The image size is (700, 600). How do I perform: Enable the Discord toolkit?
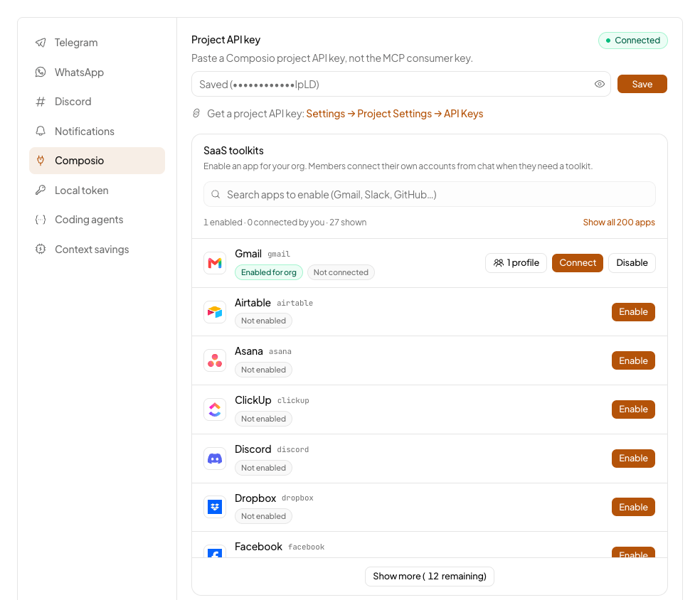(x=633, y=458)
